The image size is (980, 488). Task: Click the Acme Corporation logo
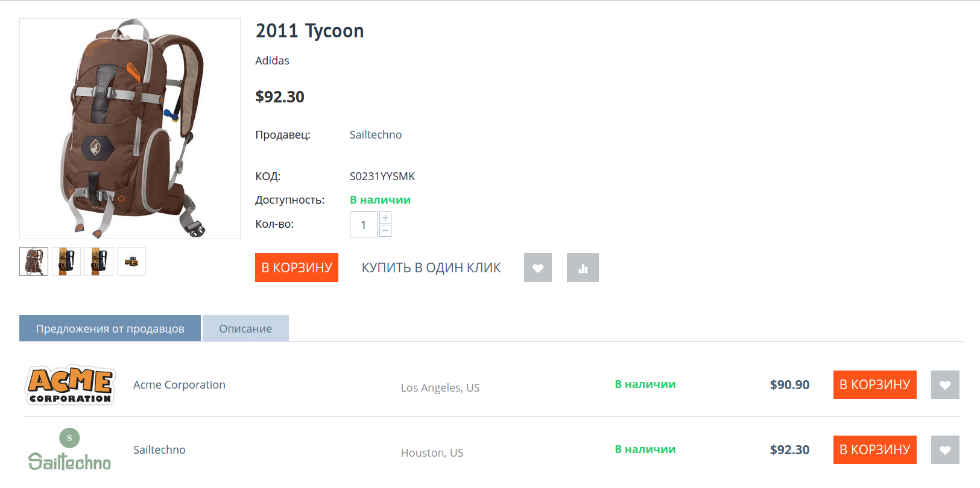click(x=70, y=385)
